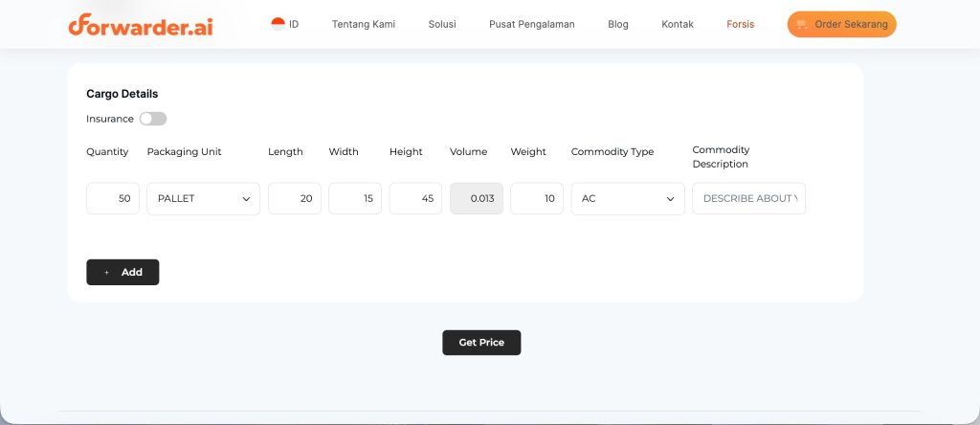Click the Width column label
This screenshot has width=980, height=425.
click(344, 152)
